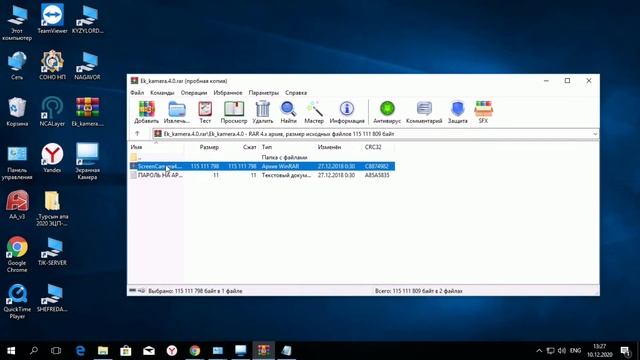Screen dimensions: 640x360
Task: Open the notification center icon
Action: pos(625,350)
